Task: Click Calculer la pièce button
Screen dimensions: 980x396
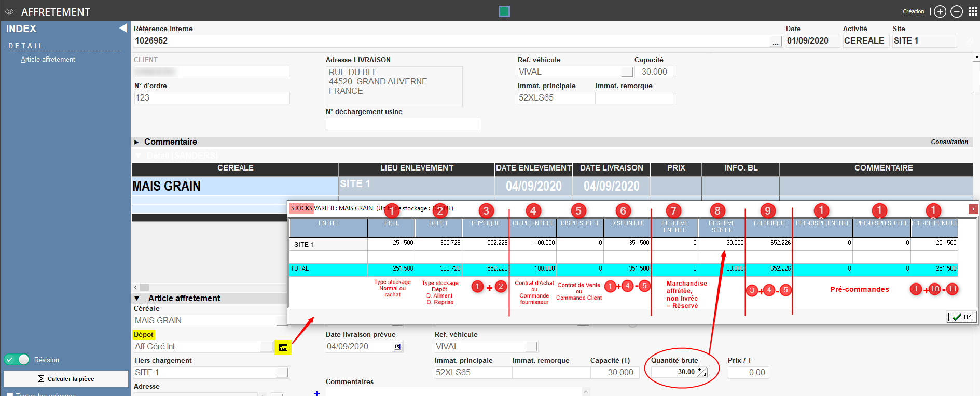Action: tap(66, 379)
